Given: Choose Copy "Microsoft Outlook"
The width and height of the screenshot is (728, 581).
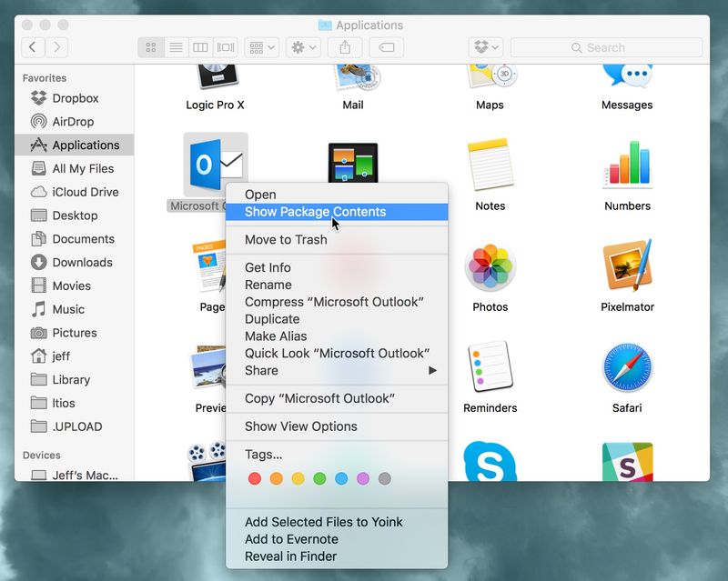Looking at the screenshot, I should tap(337, 398).
